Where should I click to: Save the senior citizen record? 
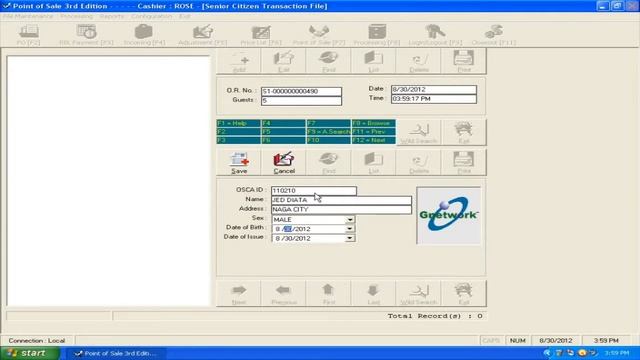coord(239,162)
